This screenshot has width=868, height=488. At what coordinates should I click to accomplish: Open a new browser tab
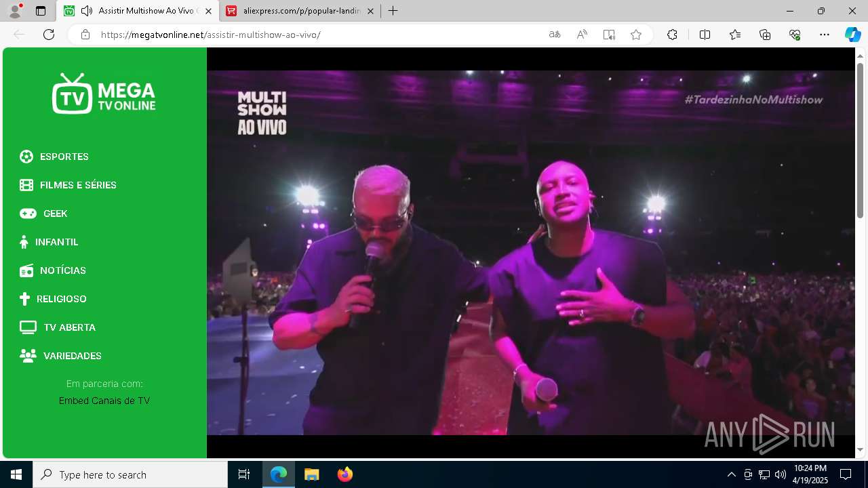coord(393,11)
